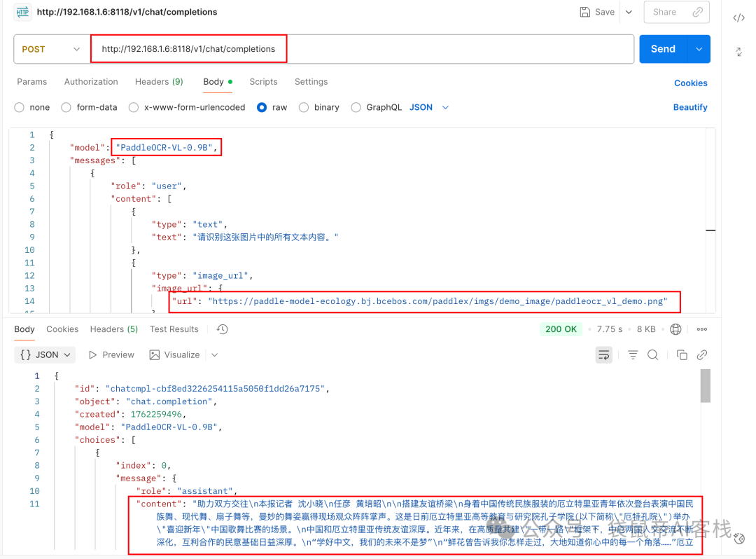Click the request history clock icon
Screen dimensions: 756x559
point(222,329)
